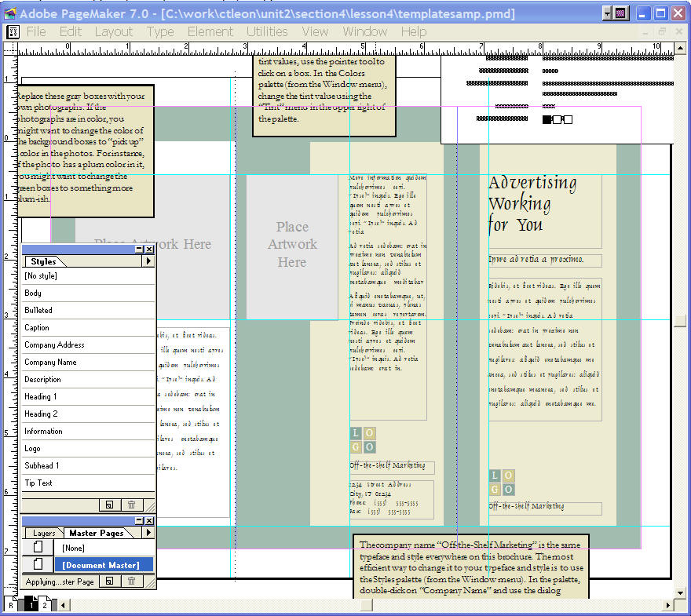691x616 pixels.
Task: Click the black filled square in greeked panel
Action: (547, 119)
